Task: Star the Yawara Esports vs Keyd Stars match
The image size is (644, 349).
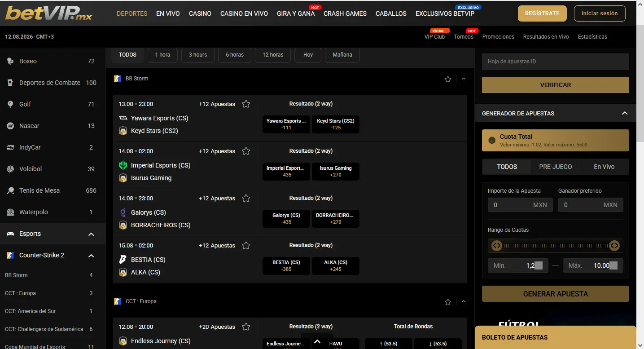Action: 246,104
